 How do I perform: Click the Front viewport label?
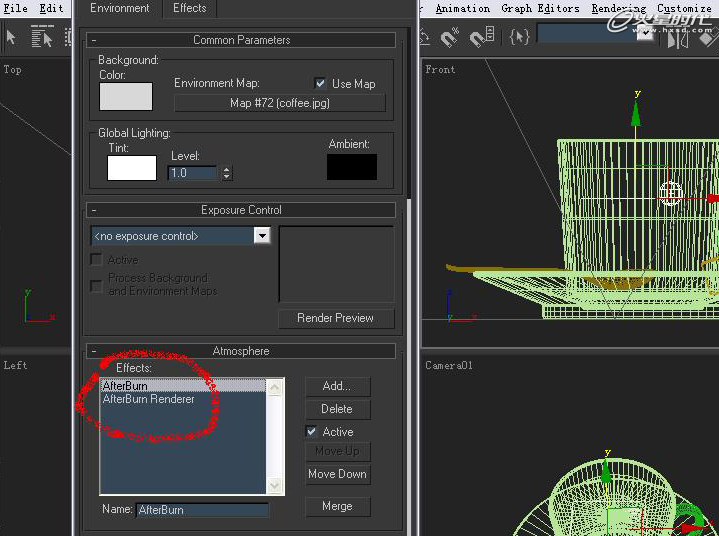440,70
